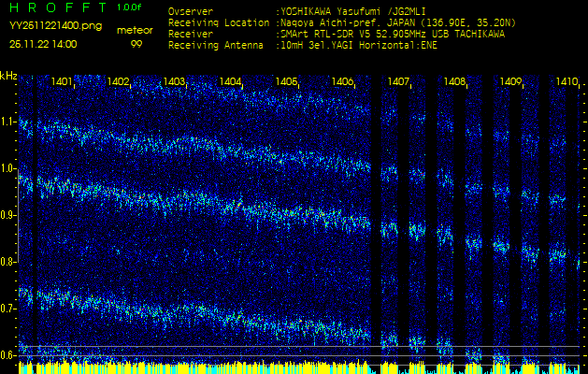This screenshot has width=588, height=374.
Task: Click the meteor count value 99
Action: coord(136,44)
